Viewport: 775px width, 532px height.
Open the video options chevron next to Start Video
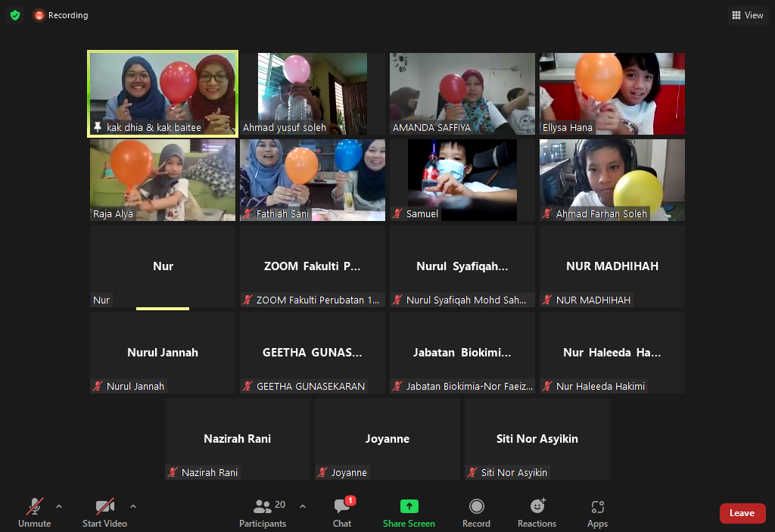pyautogui.click(x=133, y=507)
